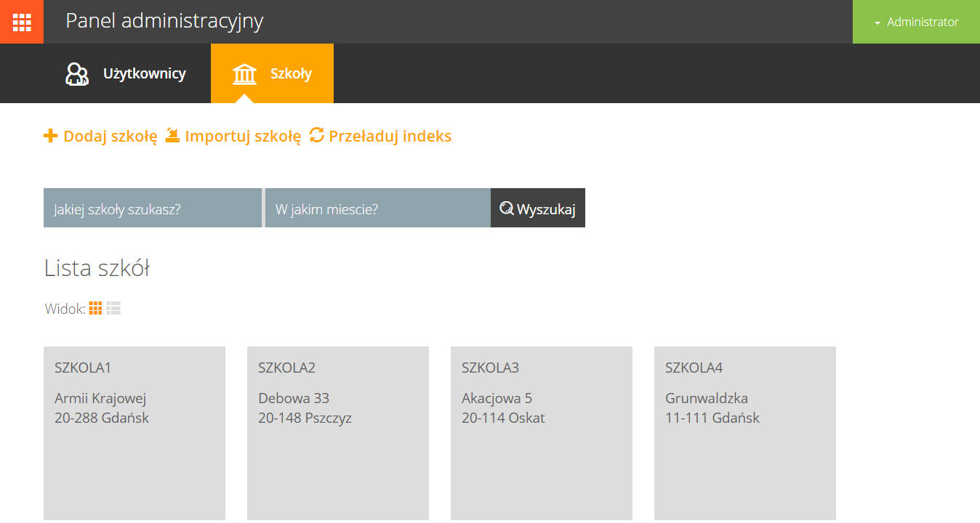Focus the 'W jakim miescie?' field

pyautogui.click(x=378, y=208)
